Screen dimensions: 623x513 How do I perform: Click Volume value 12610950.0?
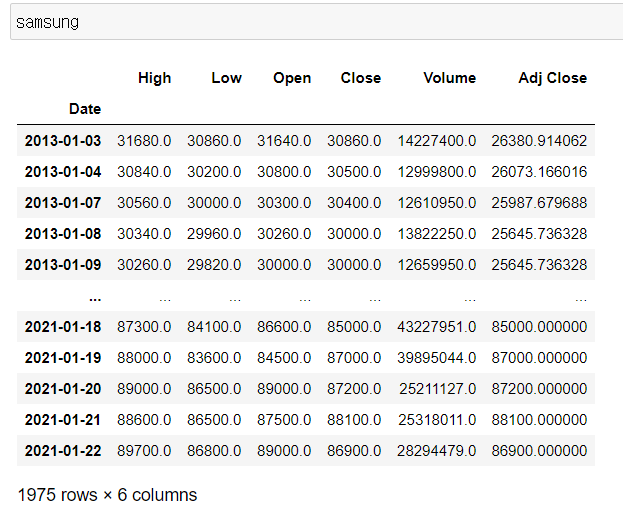point(437,203)
